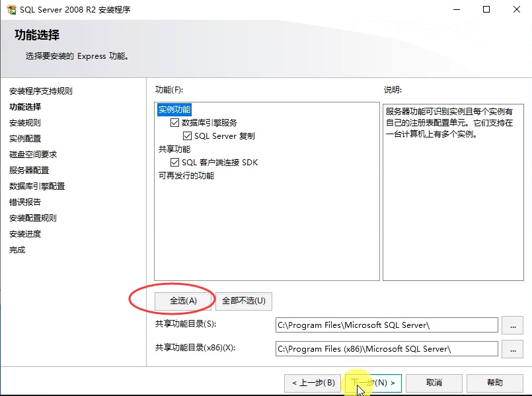This screenshot has height=396, width=532.
Task: Click the 功能(F): label
Action: point(169,90)
